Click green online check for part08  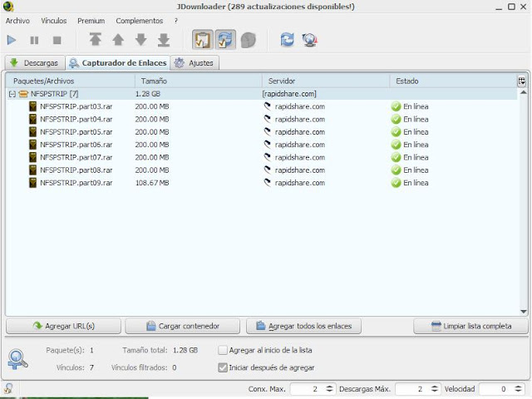(x=396, y=170)
